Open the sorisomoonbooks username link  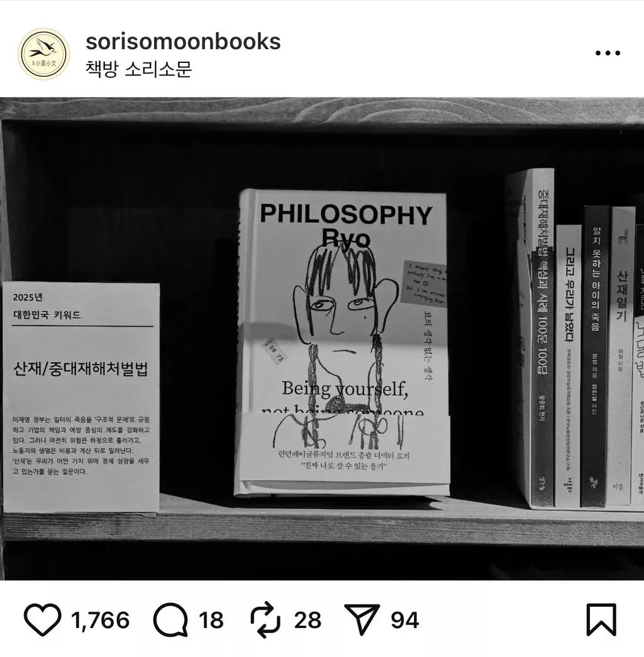click(x=183, y=42)
